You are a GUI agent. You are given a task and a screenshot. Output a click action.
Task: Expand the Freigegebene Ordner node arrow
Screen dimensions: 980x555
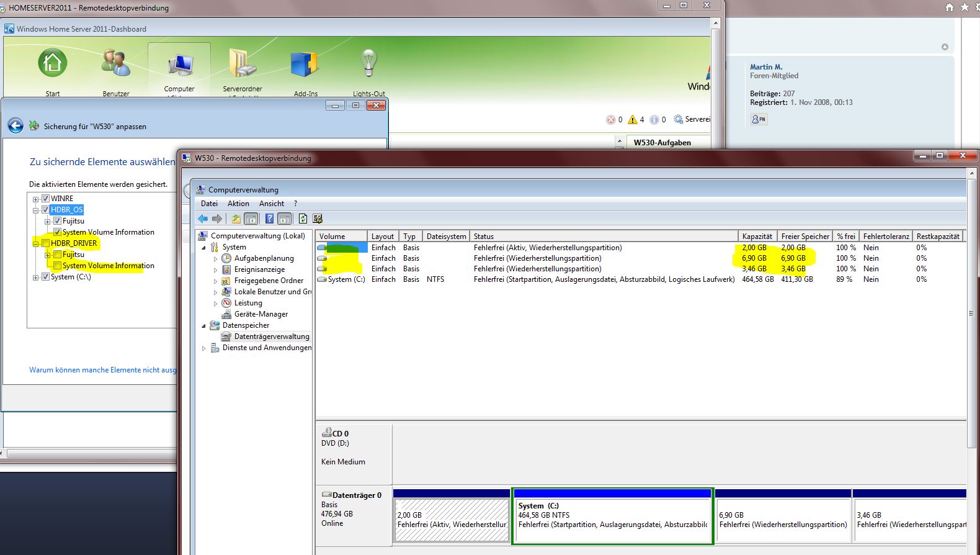[x=215, y=281]
